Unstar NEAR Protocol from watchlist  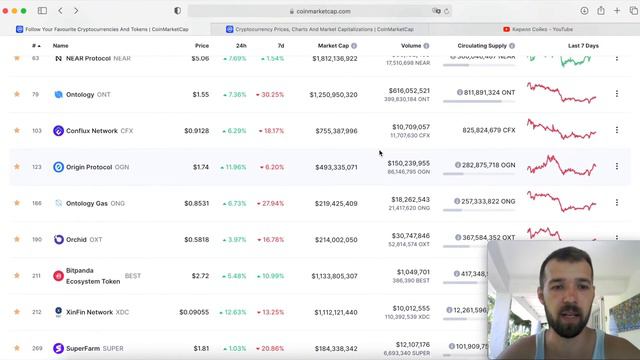[x=17, y=58]
